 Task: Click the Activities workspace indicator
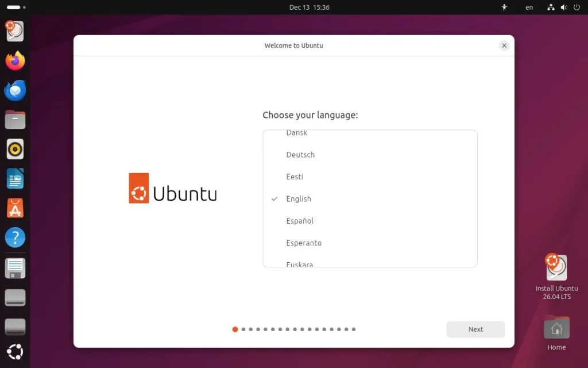click(x=16, y=7)
